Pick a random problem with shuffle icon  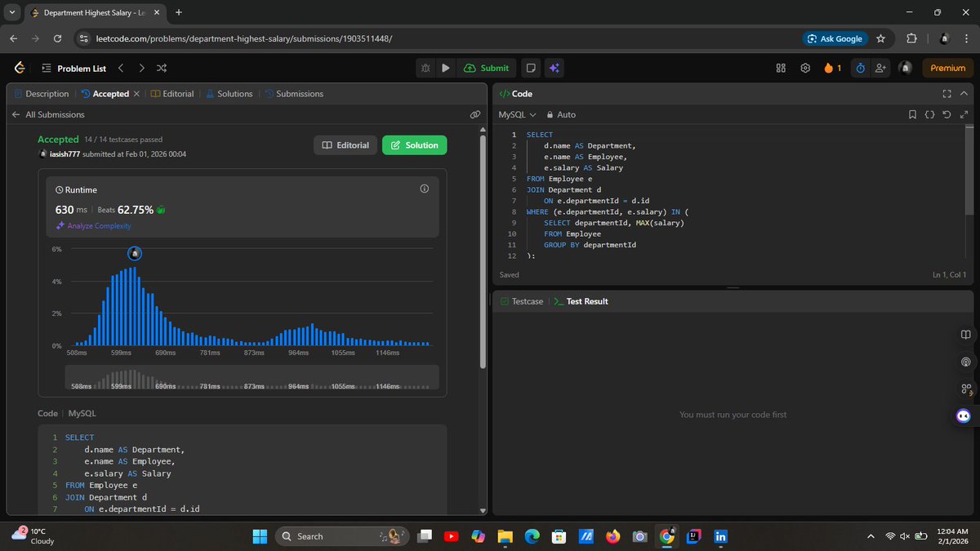[162, 69]
